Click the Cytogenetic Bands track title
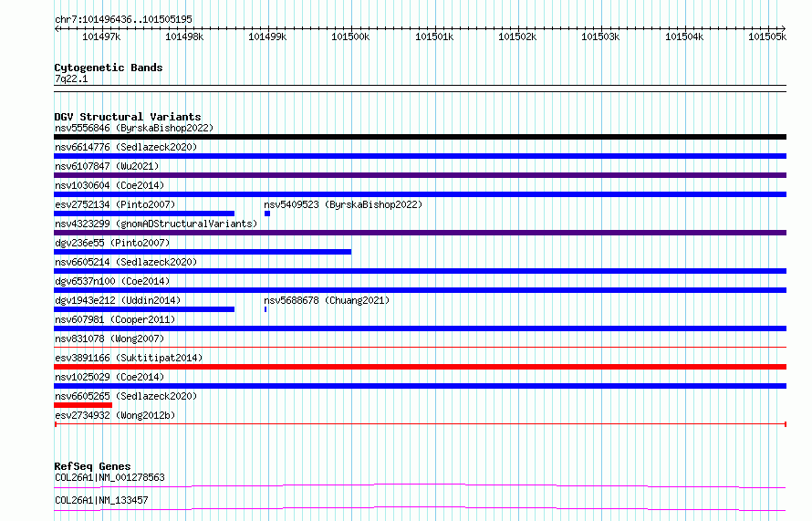The width and height of the screenshot is (812, 521). [109, 68]
